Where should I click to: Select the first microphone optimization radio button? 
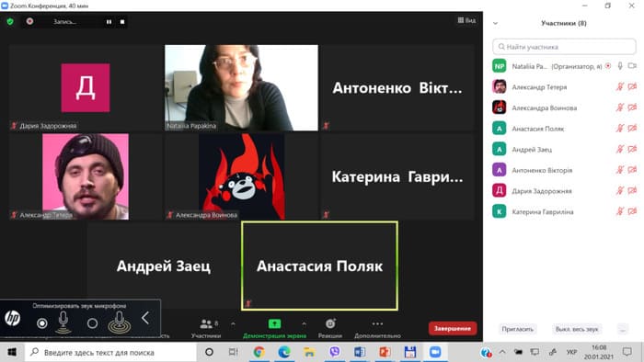42,323
